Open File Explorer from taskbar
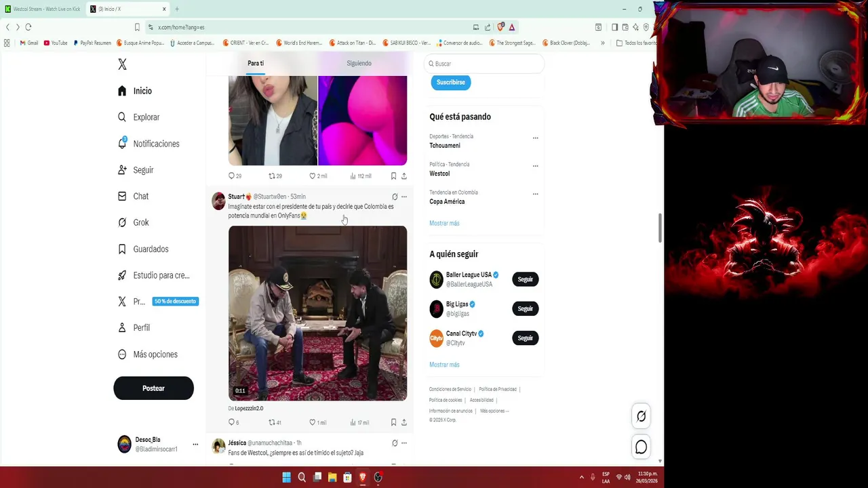Image resolution: width=868 pixels, height=488 pixels. [332, 477]
